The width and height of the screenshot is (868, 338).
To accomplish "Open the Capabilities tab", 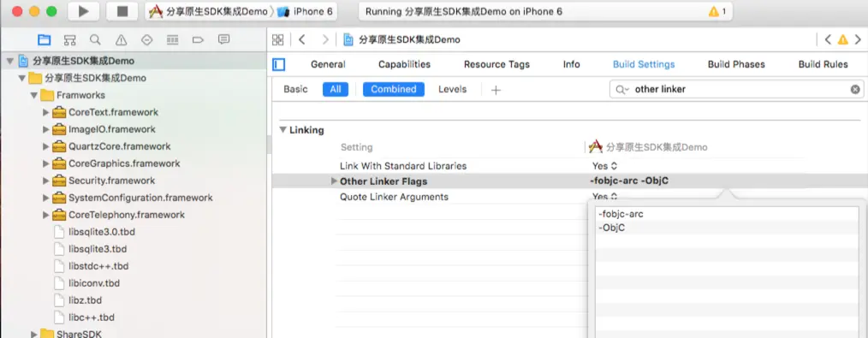I will pyautogui.click(x=404, y=64).
